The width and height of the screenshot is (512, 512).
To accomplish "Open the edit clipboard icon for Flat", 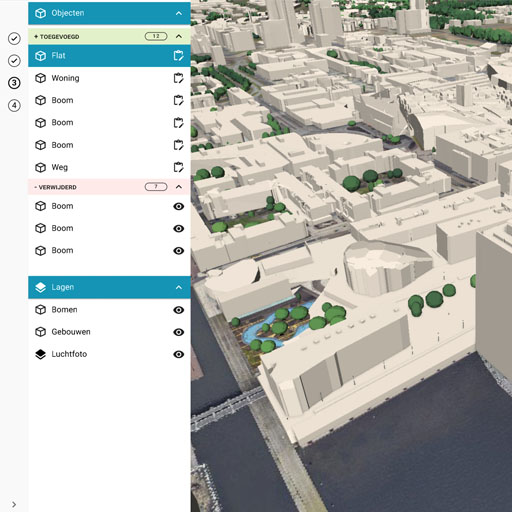I will pyautogui.click(x=178, y=56).
